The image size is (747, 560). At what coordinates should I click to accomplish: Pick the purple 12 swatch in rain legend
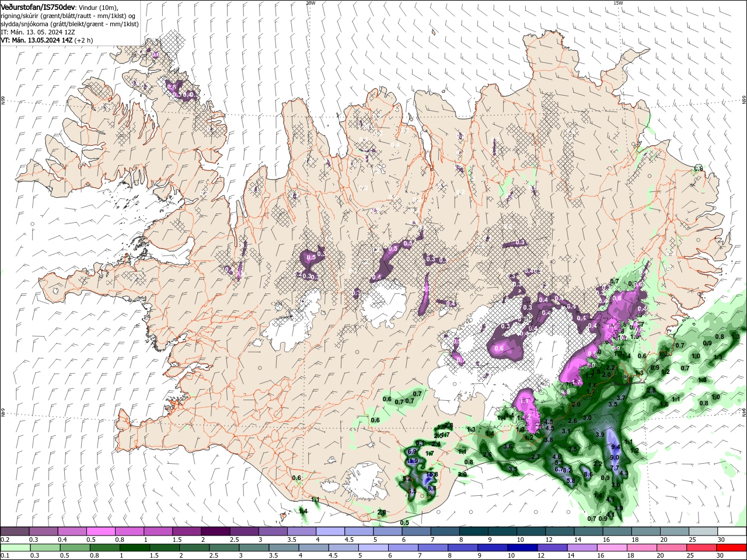(x=551, y=548)
